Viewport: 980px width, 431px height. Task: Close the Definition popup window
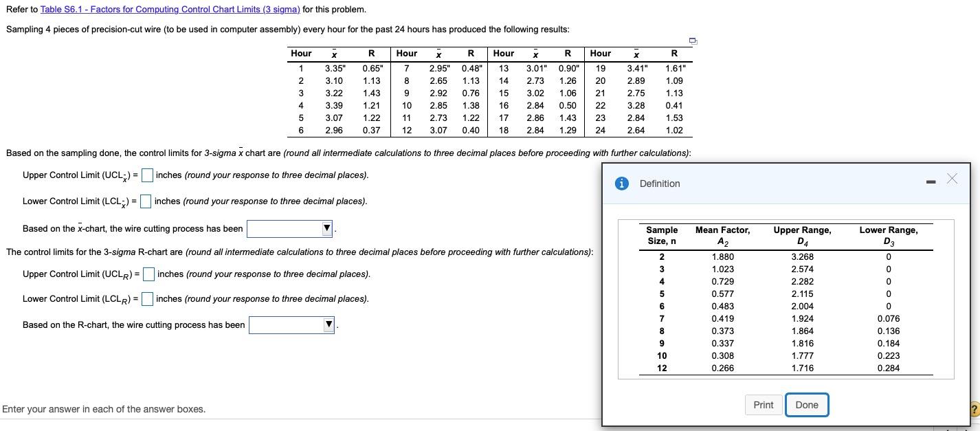(x=952, y=179)
